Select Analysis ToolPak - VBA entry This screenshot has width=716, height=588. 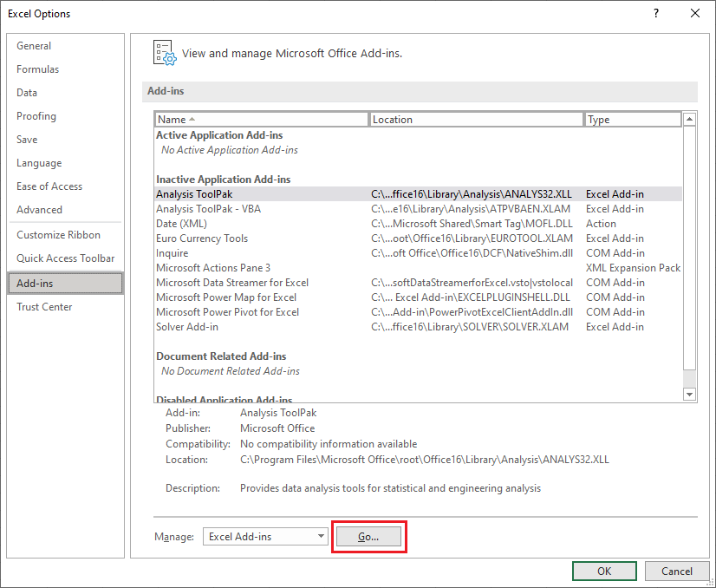tap(208, 209)
